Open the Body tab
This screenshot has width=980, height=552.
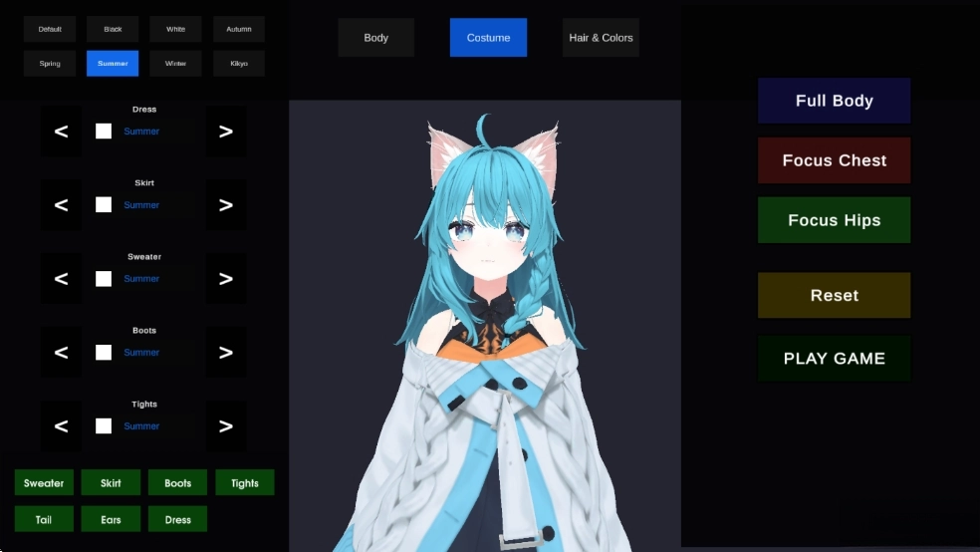376,38
